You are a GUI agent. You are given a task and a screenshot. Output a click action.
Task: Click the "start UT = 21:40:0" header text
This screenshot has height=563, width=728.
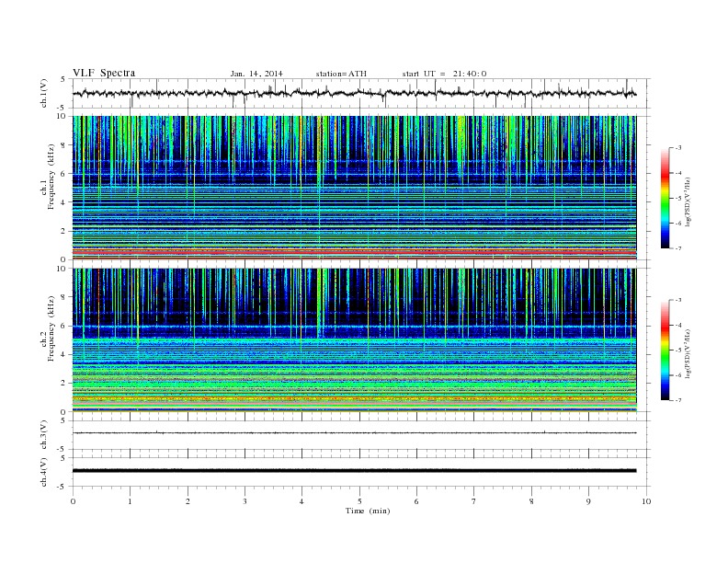(444, 74)
